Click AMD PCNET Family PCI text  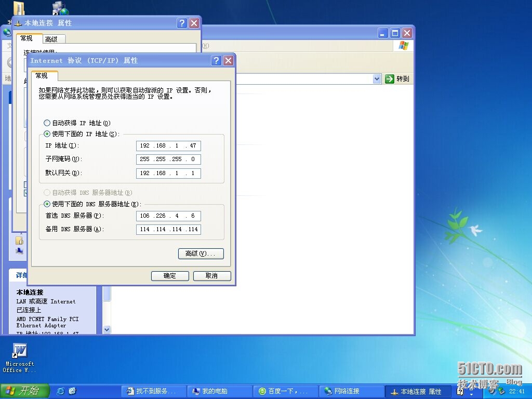tap(47, 319)
